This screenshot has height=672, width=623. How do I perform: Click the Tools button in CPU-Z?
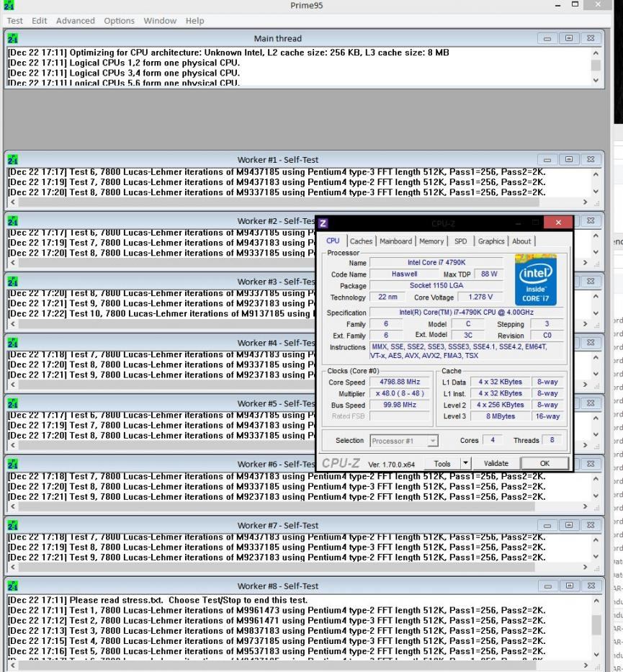click(442, 464)
